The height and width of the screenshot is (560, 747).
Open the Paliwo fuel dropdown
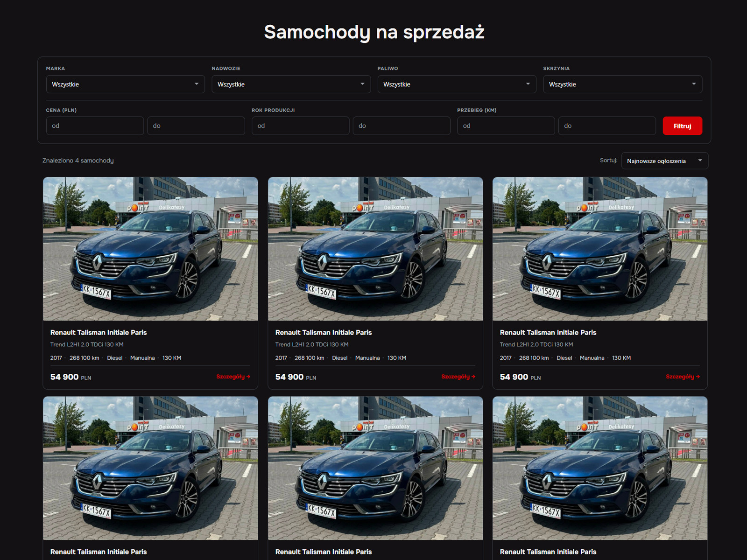[457, 84]
